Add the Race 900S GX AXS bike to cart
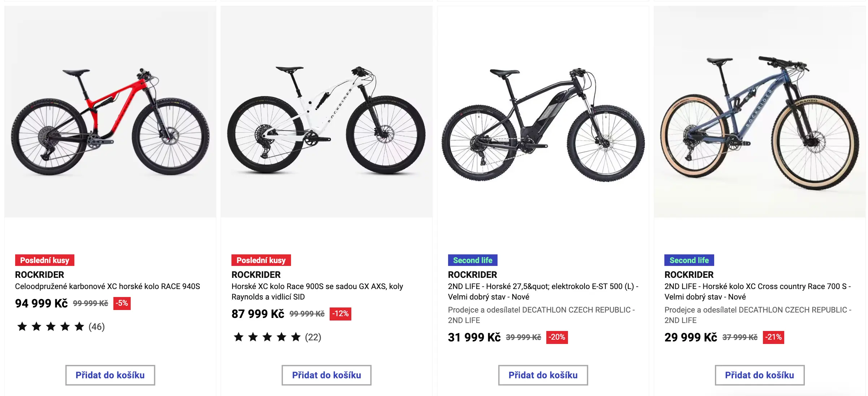The width and height of the screenshot is (868, 396). 326,375
